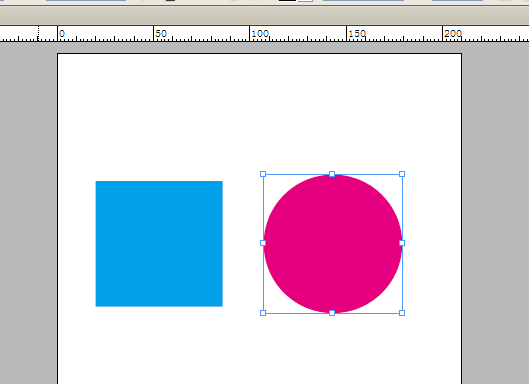Click the ruler mark labeled 50
The height and width of the screenshot is (384, 529).
click(161, 34)
